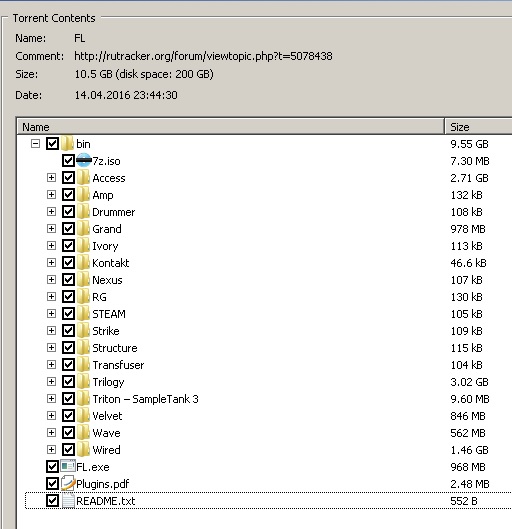The width and height of the screenshot is (512, 529).
Task: Click the Strike folder icon
Action: (83, 331)
